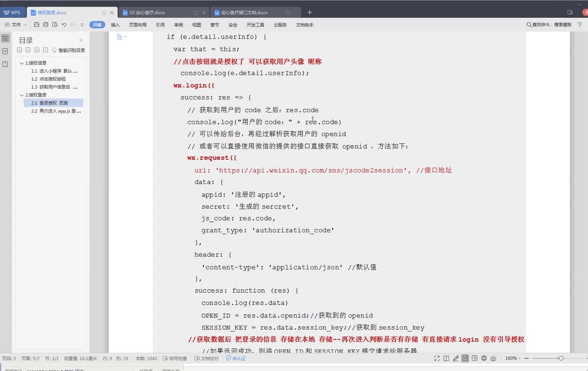
Task: Click 字数: 1042 word count
Action: coord(146,359)
